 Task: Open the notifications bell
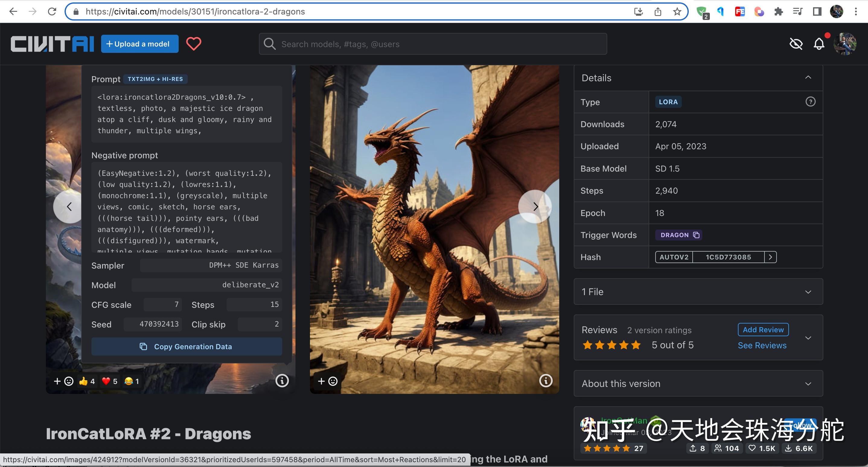click(x=819, y=44)
